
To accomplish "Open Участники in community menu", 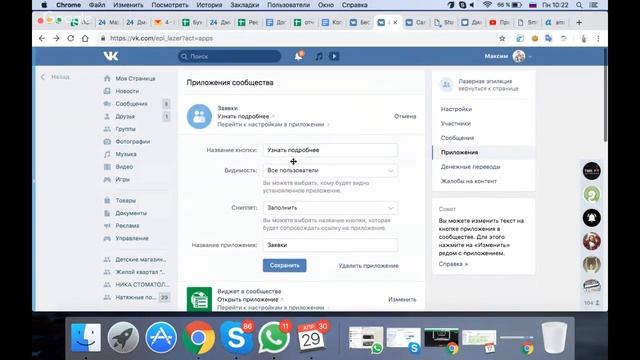I will pyautogui.click(x=456, y=123).
